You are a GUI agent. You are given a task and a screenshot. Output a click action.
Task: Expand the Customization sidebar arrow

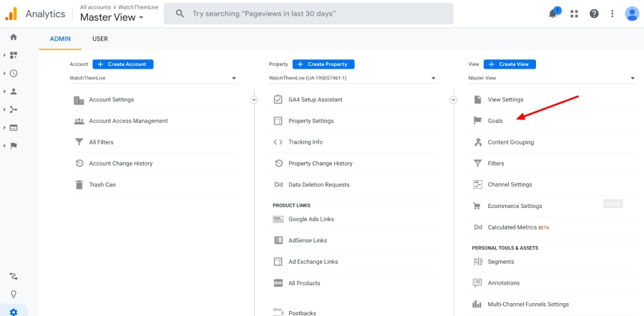[4, 55]
